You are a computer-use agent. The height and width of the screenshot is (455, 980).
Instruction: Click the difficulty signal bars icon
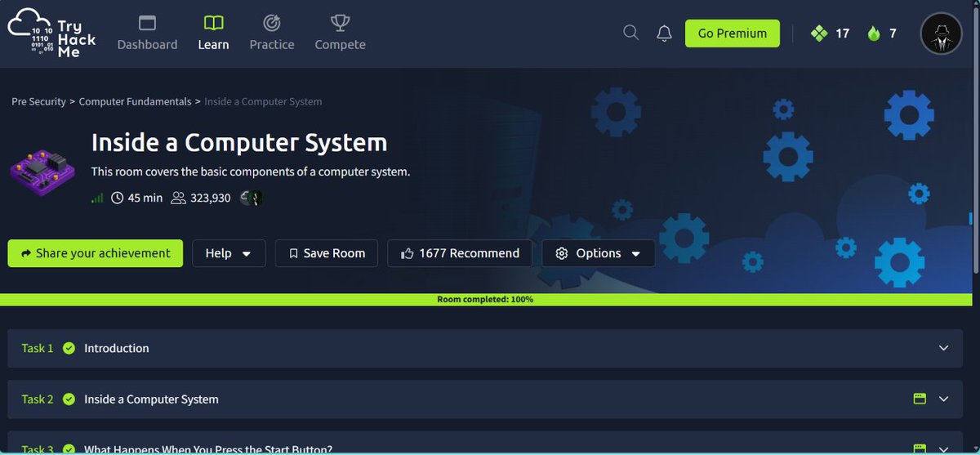pyautogui.click(x=97, y=198)
